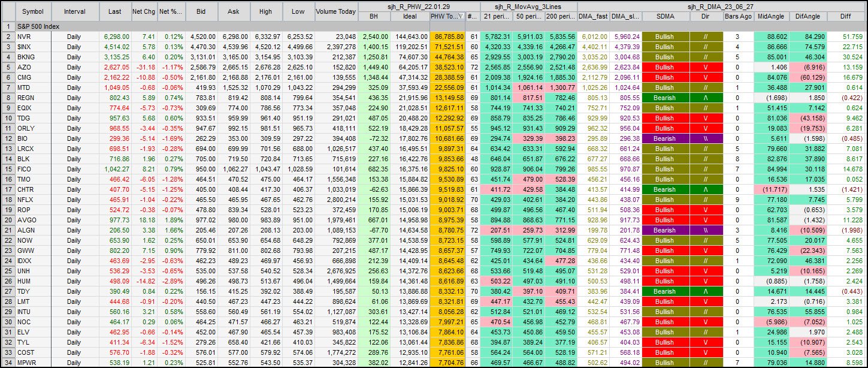Click the BH column header
Viewport: 868px width, 368px height.
pos(374,17)
